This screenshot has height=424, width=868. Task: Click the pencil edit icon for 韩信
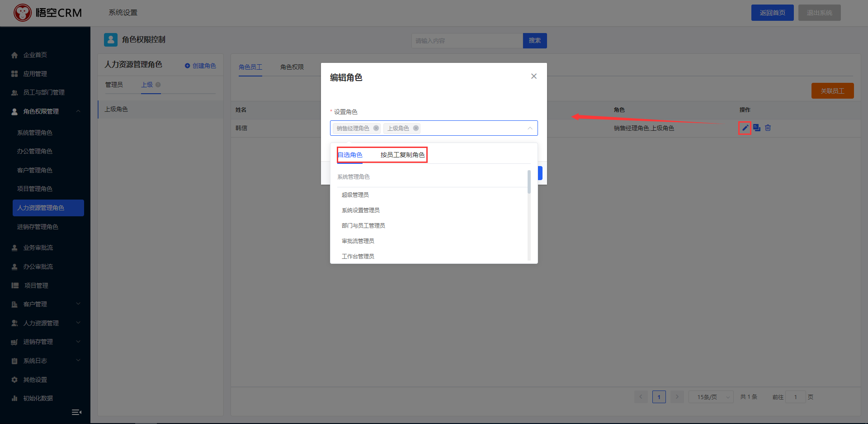point(745,128)
